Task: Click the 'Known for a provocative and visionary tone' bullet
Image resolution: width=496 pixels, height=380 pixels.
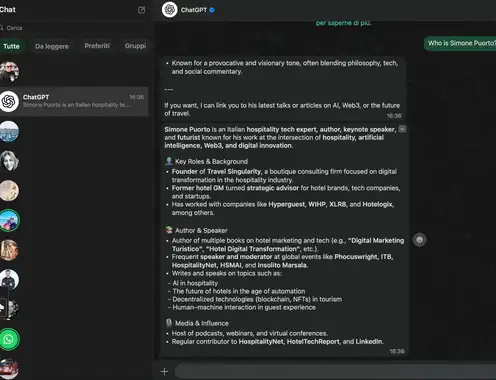Action: pyautogui.click(x=285, y=67)
